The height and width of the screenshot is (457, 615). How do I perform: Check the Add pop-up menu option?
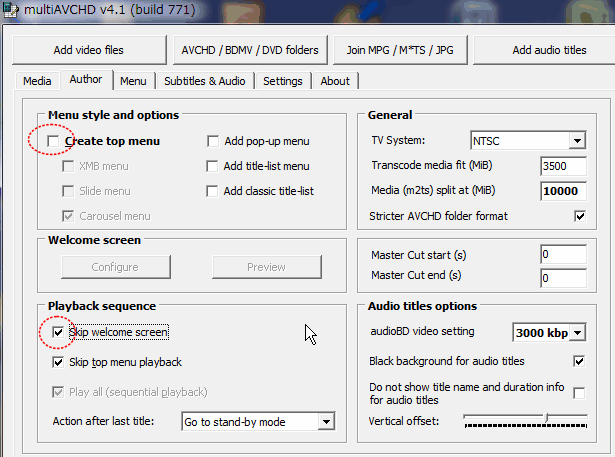[x=213, y=141]
